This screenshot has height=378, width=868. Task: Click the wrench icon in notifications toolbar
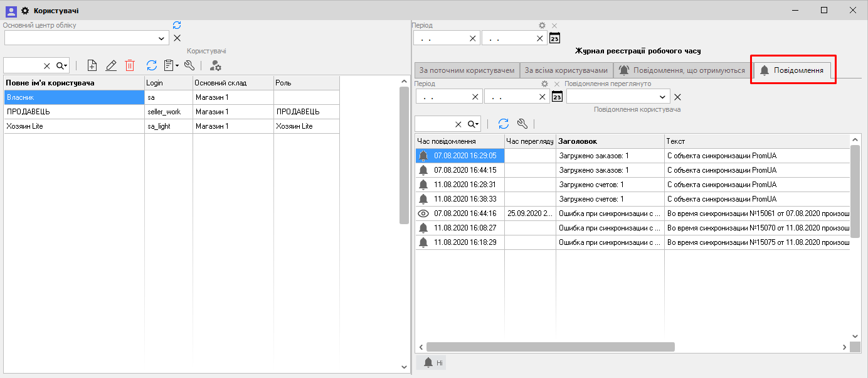522,124
